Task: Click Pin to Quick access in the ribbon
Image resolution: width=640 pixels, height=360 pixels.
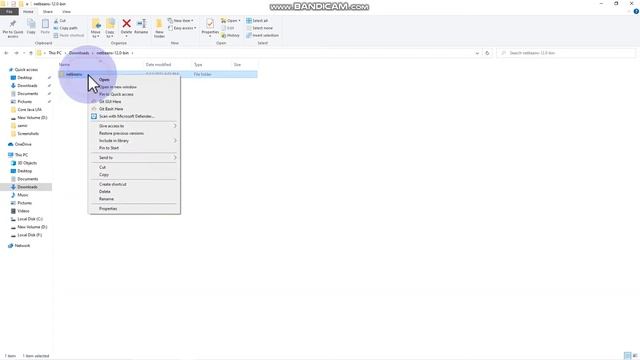Action: (x=13, y=28)
